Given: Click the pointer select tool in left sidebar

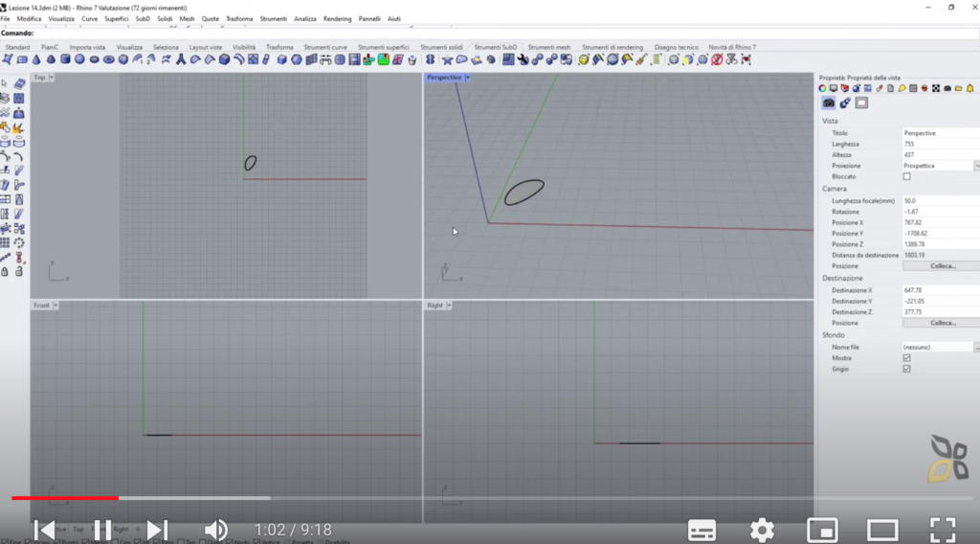Looking at the screenshot, I should click(5, 83).
